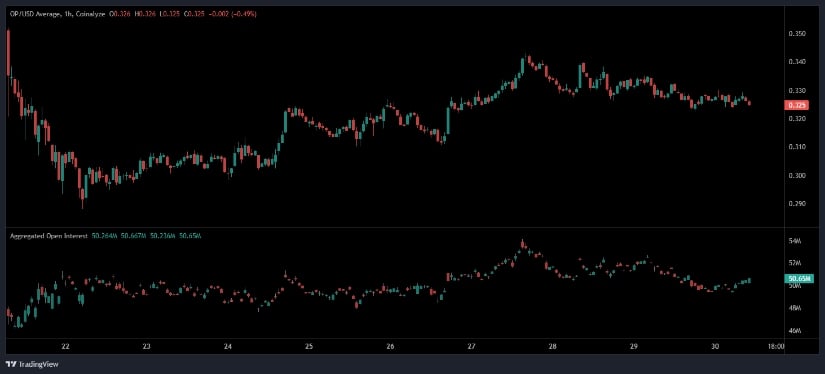Click the green 50.65M open interest label
825x374 pixels.
tap(798, 278)
